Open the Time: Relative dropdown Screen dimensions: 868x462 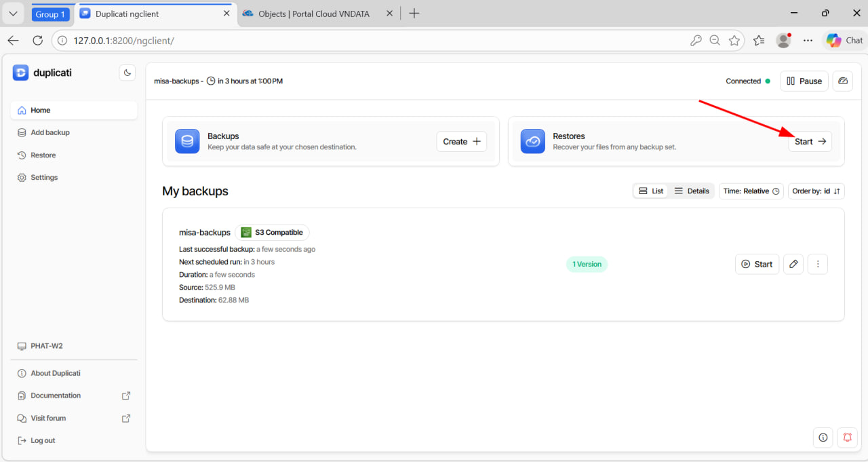tap(751, 191)
